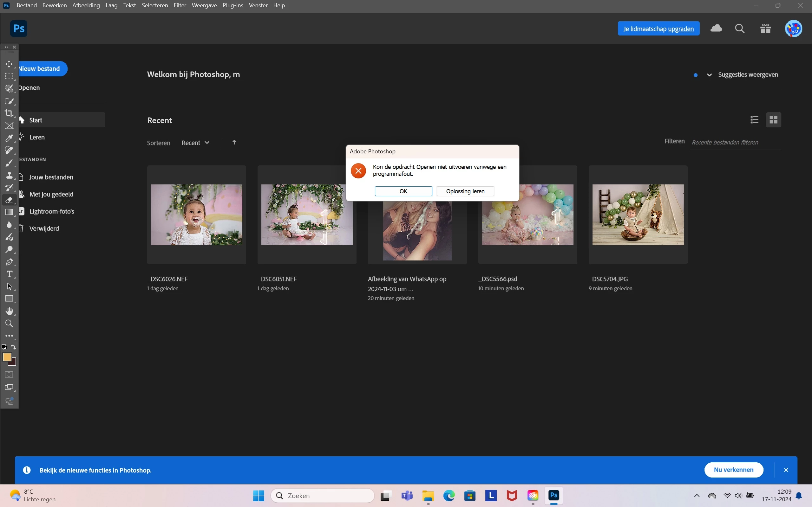Select the Eyedropper tool
This screenshot has width=812, height=507.
coord(9,138)
